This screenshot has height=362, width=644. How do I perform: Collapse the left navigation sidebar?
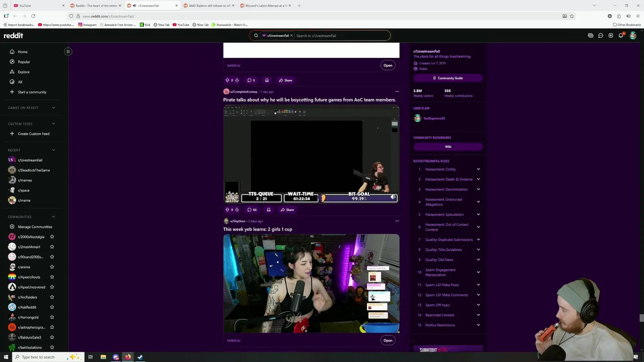pyautogui.click(x=68, y=51)
